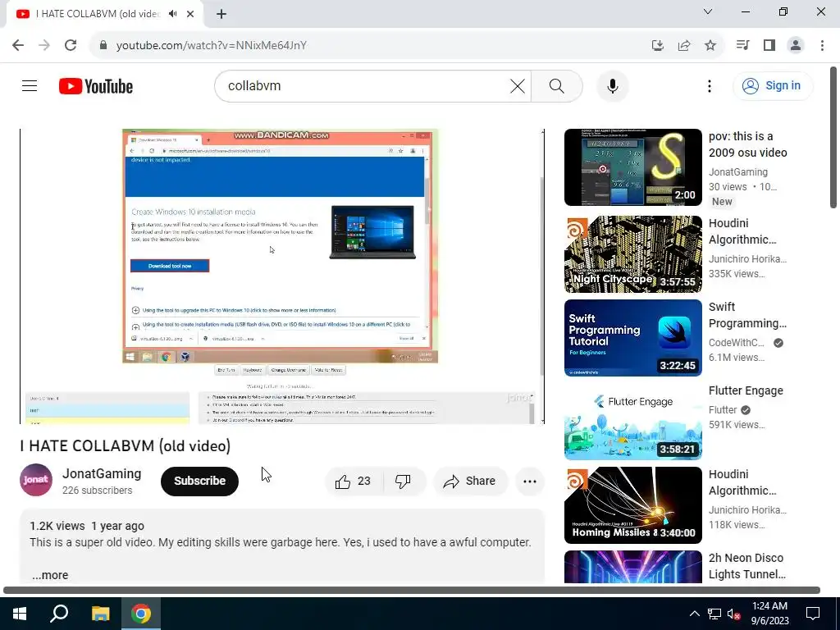Open 2h Neon Disco Lights Tunnel title
Screen dimensions: 840x630
(x=746, y=566)
